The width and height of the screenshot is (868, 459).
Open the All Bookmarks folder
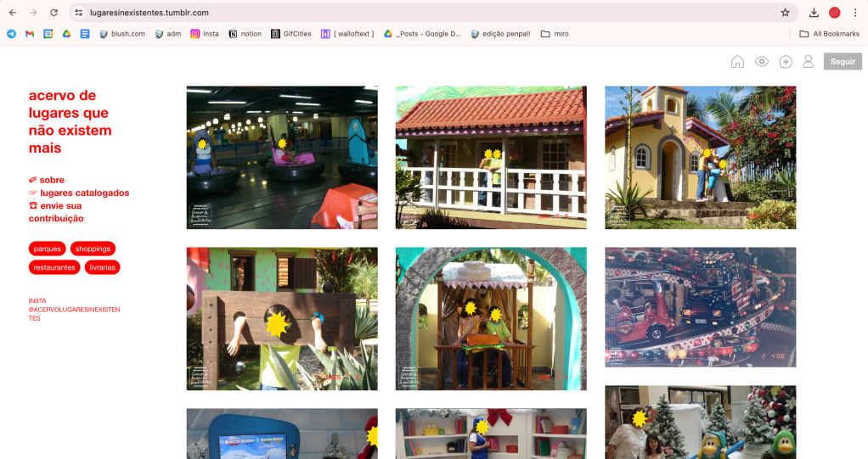click(829, 34)
